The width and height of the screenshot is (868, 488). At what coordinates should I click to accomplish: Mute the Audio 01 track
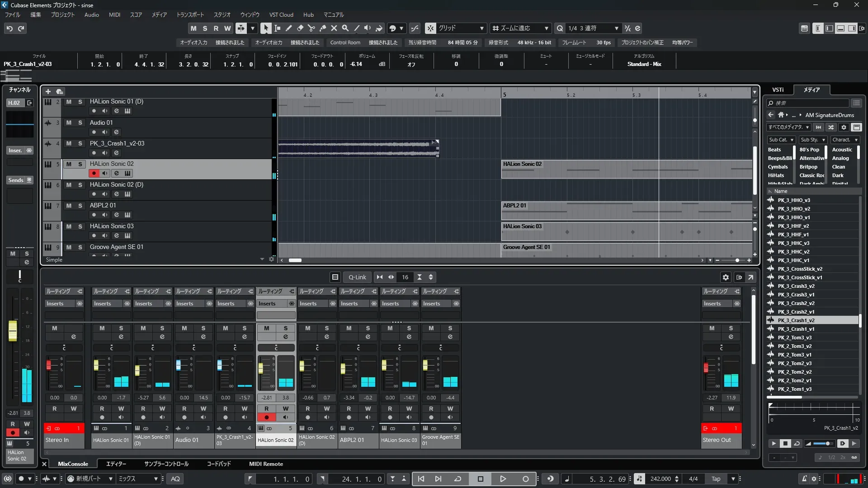coord(69,122)
